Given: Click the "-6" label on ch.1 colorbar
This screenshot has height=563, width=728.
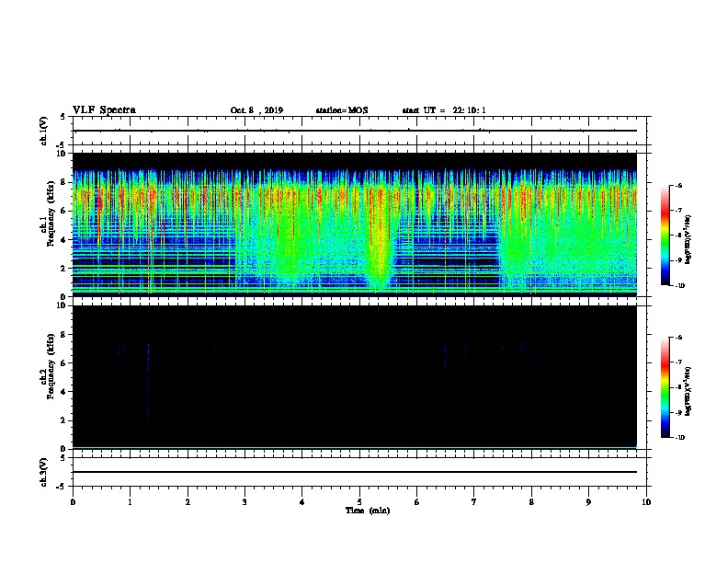Looking at the screenshot, I should [x=678, y=186].
